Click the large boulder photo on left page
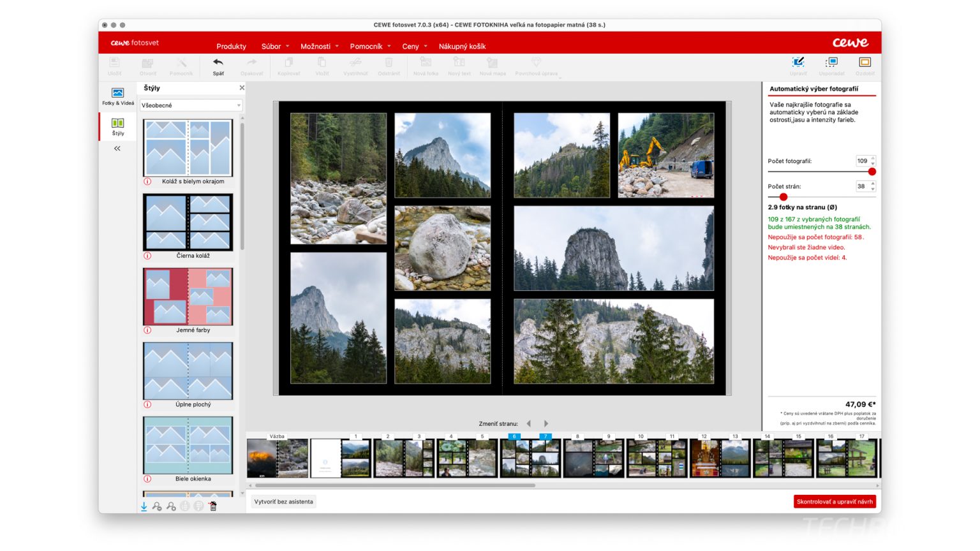The width and height of the screenshot is (980, 551). pyautogui.click(x=443, y=249)
